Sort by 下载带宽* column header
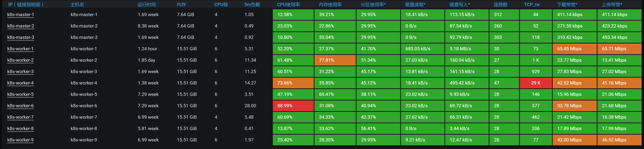 click(x=567, y=5)
